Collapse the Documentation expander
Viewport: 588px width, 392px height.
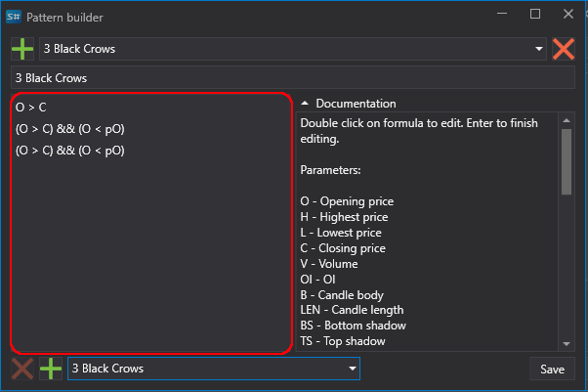point(305,104)
